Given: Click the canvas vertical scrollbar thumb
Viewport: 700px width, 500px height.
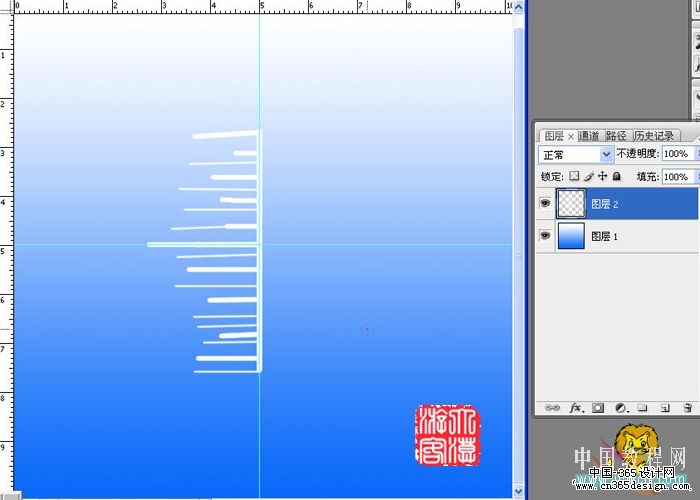Looking at the screenshot, I should click(x=518, y=254).
